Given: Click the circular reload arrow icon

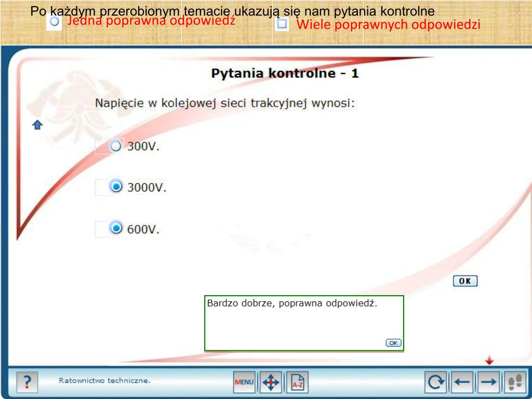Looking at the screenshot, I should point(436,382).
